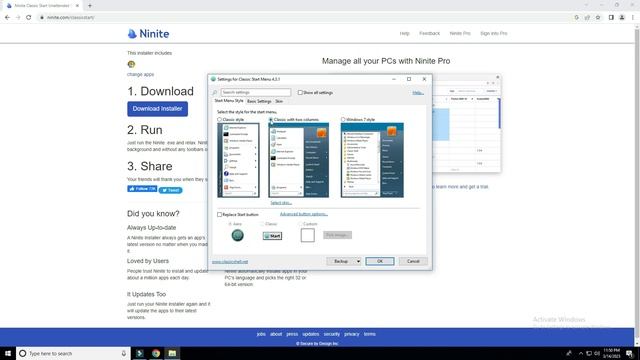Choose the Aero start button radio
Image resolution: width=640 pixels, height=360 pixels.
coord(230,224)
